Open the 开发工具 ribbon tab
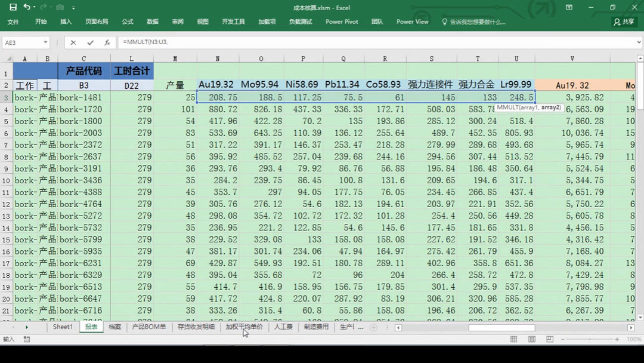The image size is (644, 363). [x=233, y=21]
